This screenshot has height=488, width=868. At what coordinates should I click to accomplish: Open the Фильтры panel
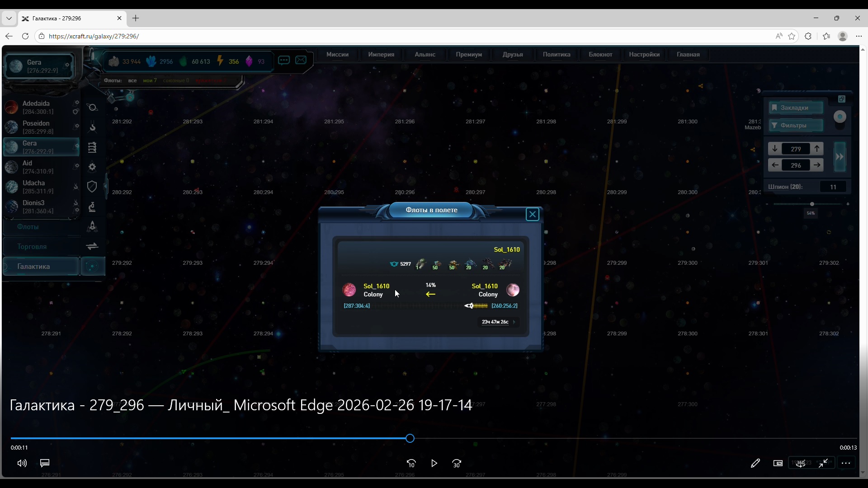pyautogui.click(x=796, y=126)
